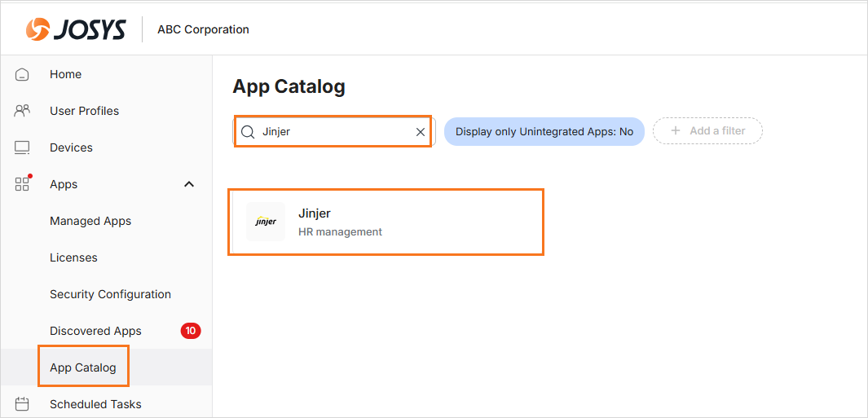Click inside the app search field
This screenshot has height=418, width=868.
tap(333, 132)
